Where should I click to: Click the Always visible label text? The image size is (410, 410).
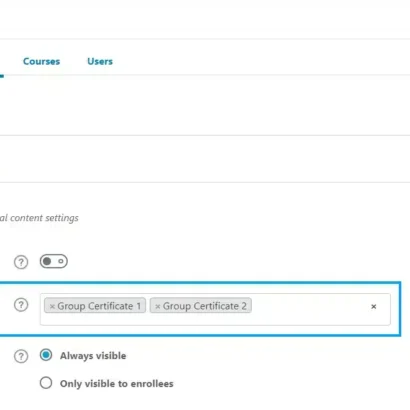(93, 356)
